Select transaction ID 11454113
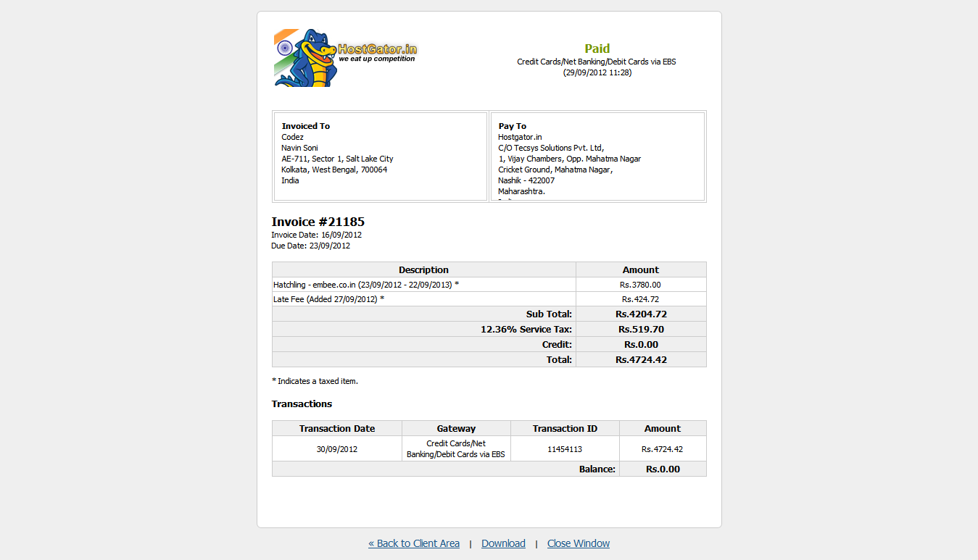Viewport: 978px width, 560px height. coord(565,449)
